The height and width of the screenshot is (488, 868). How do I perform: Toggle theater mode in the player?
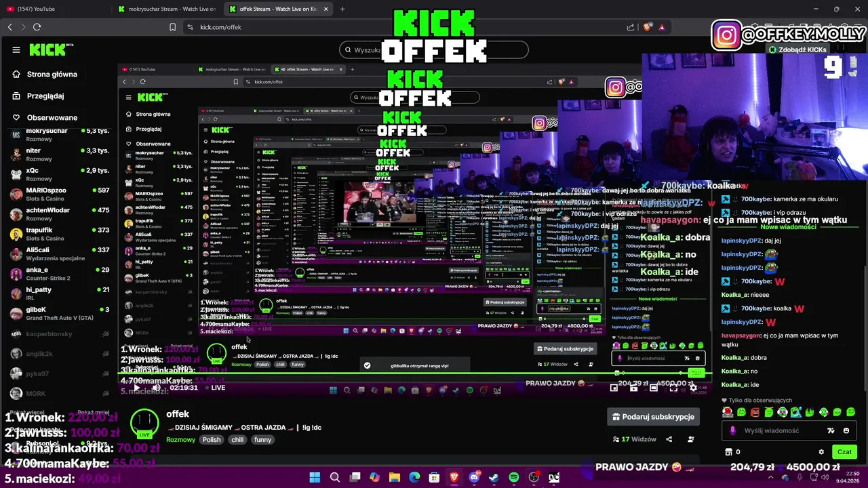654,388
